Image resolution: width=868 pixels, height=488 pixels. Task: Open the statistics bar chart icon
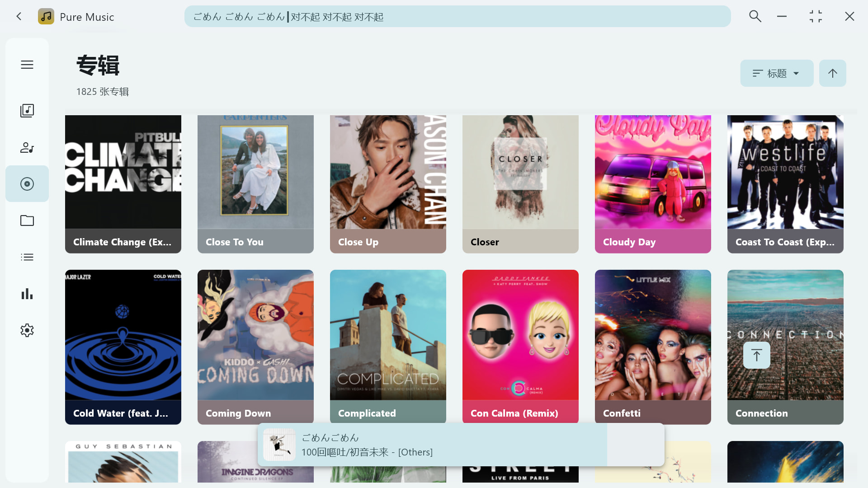click(x=27, y=294)
